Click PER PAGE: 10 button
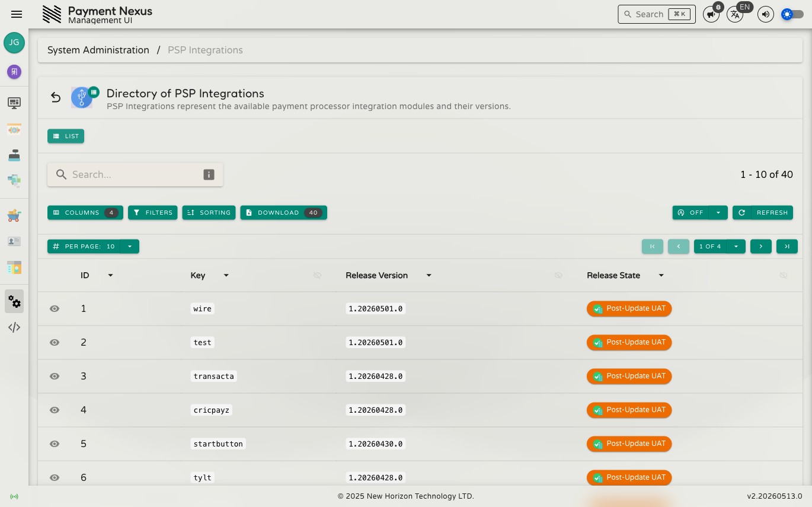Image resolution: width=812 pixels, height=507 pixels. [x=84, y=246]
